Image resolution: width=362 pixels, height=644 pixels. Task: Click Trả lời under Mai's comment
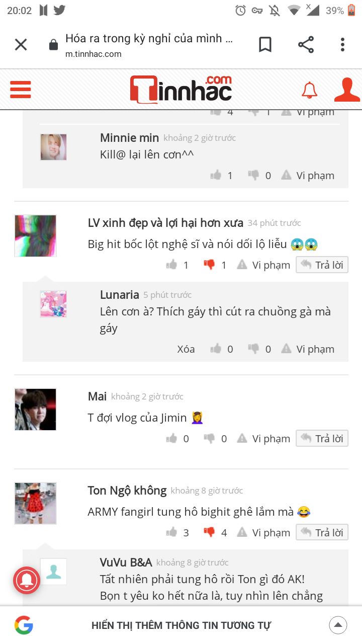(x=322, y=438)
